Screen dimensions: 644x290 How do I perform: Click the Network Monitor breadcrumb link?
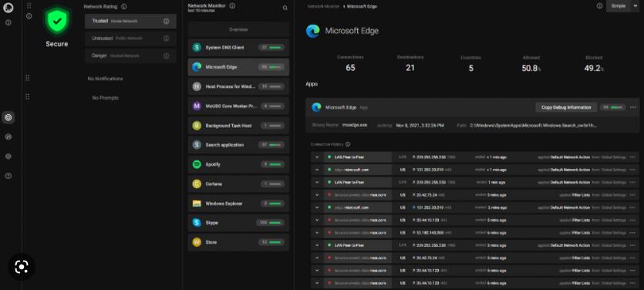coord(324,7)
